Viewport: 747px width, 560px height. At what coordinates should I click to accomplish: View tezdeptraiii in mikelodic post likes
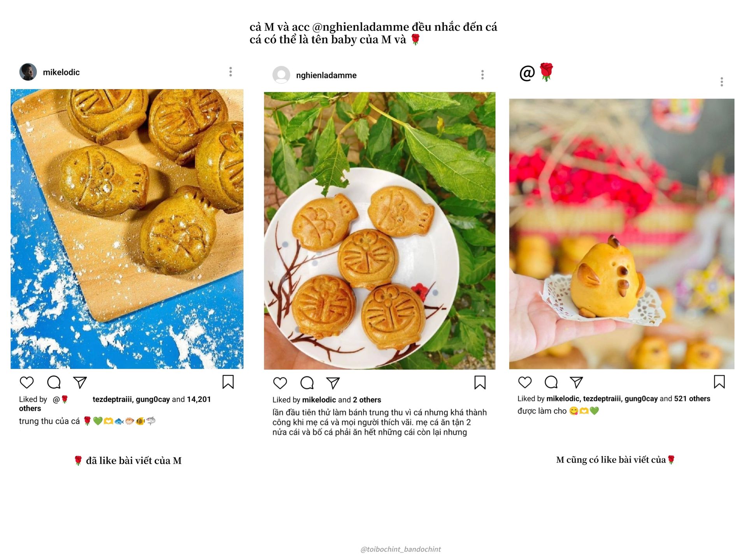click(x=112, y=399)
